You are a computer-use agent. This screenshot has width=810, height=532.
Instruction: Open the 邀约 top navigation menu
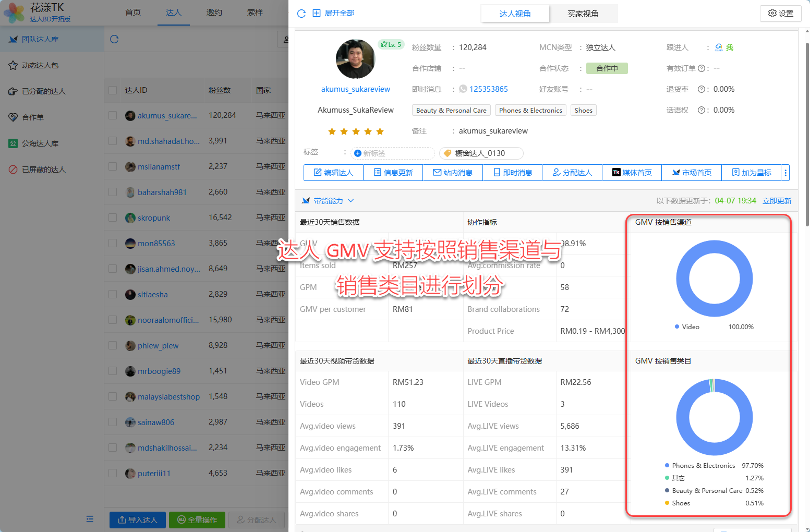pyautogui.click(x=214, y=13)
